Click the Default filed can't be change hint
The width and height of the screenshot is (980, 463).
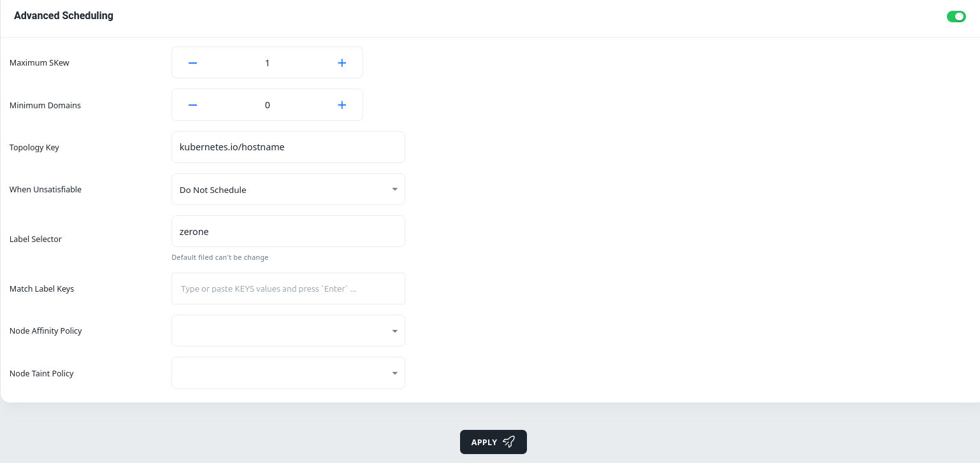coord(220,257)
